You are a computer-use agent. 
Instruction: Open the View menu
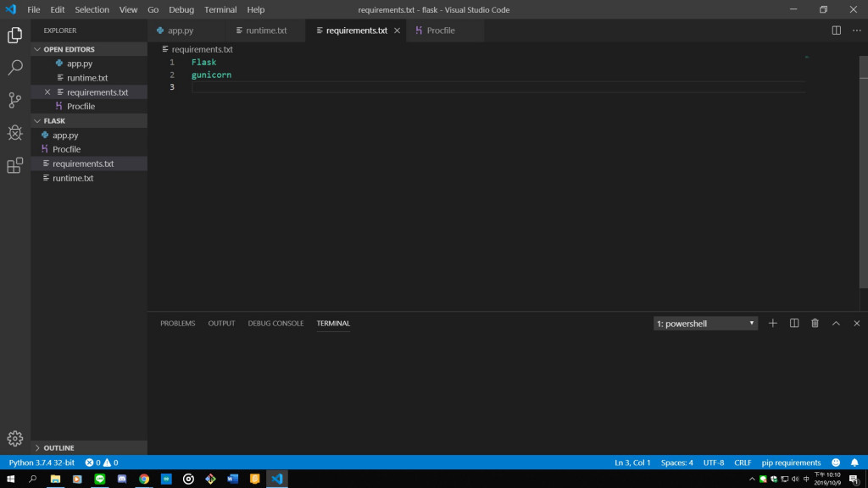[x=128, y=9]
